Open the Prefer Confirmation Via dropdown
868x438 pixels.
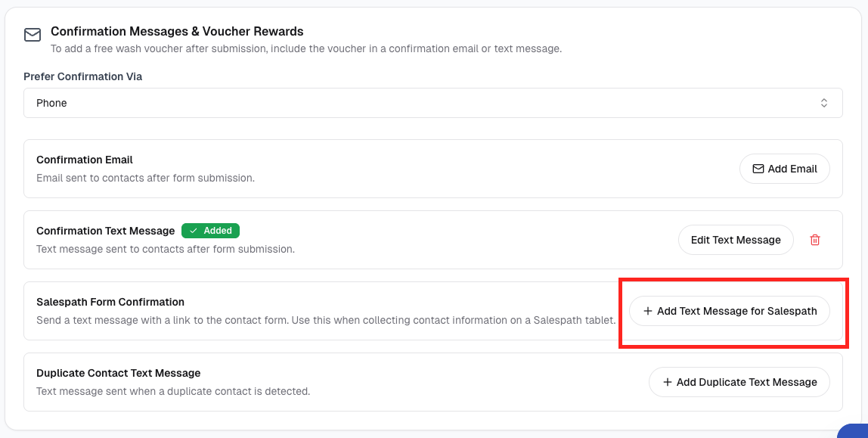coord(433,103)
